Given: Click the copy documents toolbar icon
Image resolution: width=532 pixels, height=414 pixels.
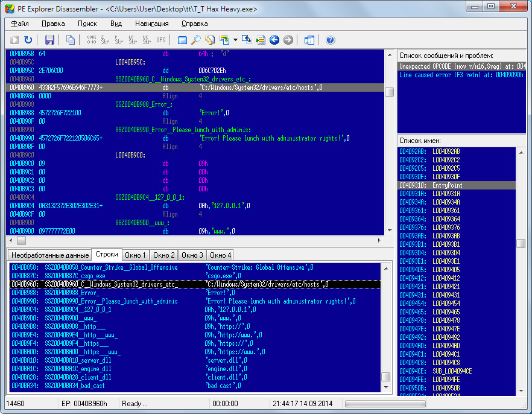Looking at the screenshot, I should tap(71, 40).
